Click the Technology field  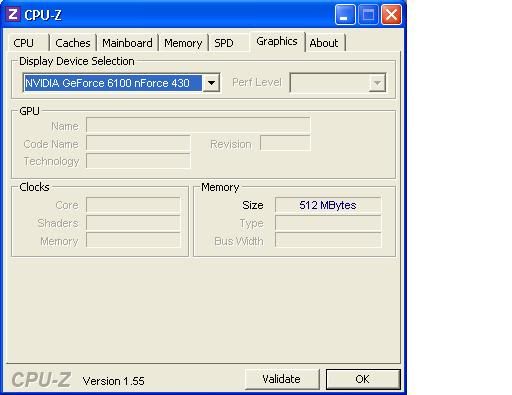pos(138,161)
